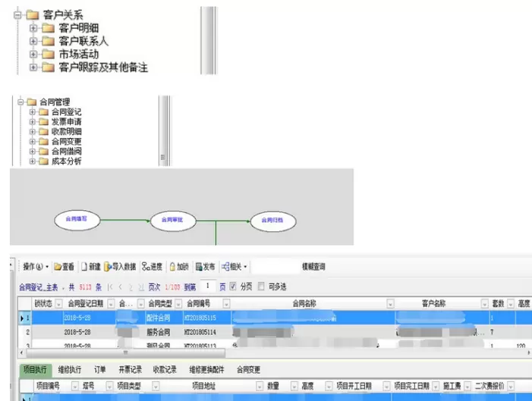Expand the 成本分析 tree node

[33, 161]
